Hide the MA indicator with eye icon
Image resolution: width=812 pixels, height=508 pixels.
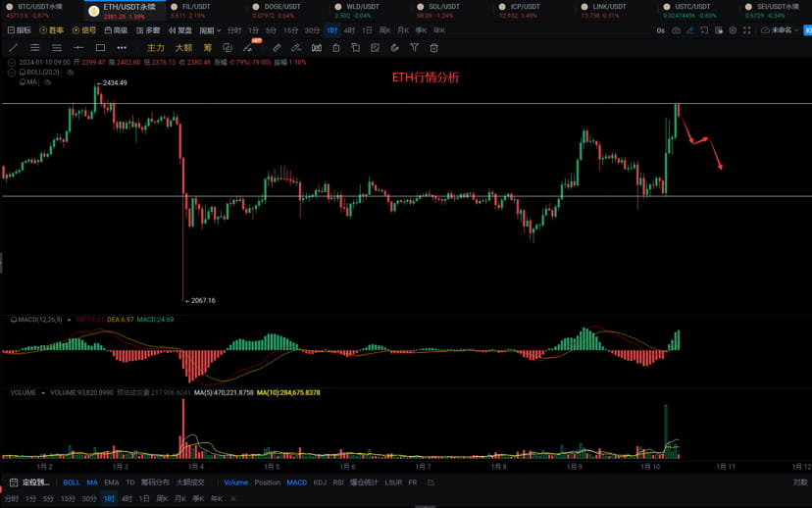pos(48,81)
